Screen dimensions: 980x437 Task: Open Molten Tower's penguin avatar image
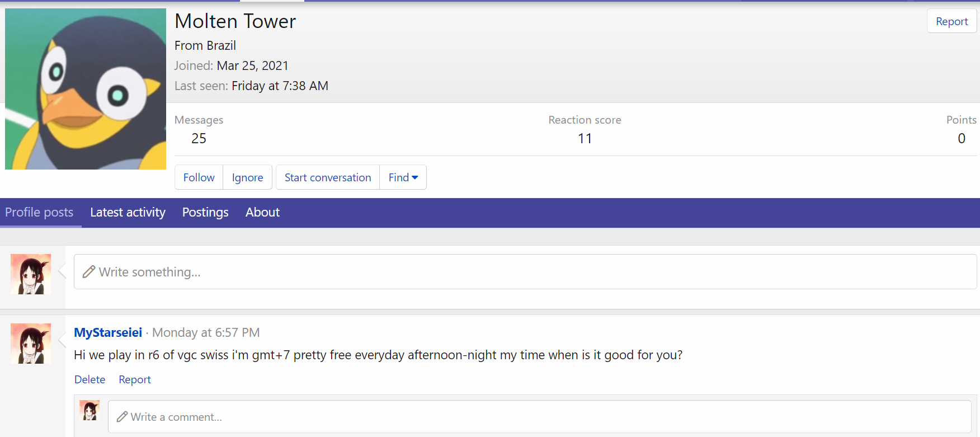pyautogui.click(x=86, y=89)
